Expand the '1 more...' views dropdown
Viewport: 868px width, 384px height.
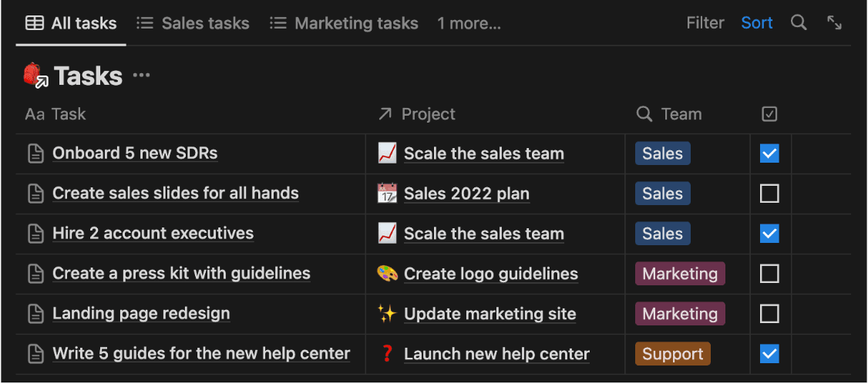[469, 24]
